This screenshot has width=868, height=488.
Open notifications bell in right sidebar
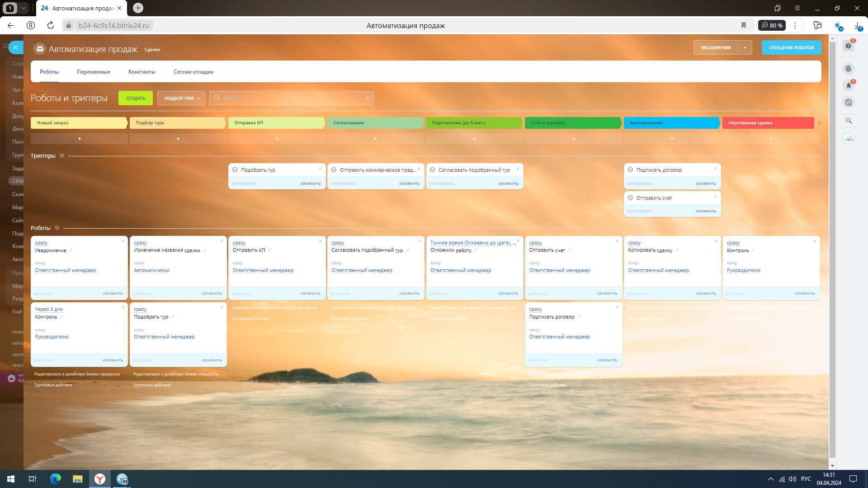[849, 85]
